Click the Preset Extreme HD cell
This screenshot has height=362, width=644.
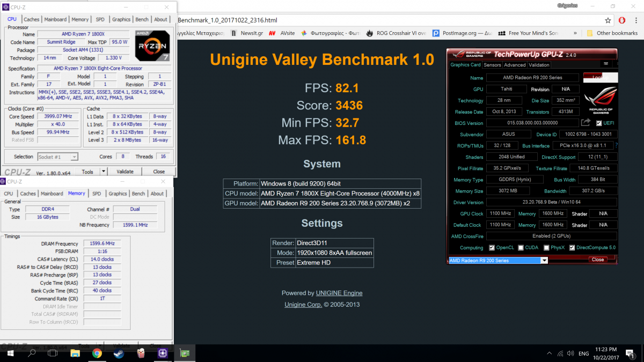tap(334, 263)
